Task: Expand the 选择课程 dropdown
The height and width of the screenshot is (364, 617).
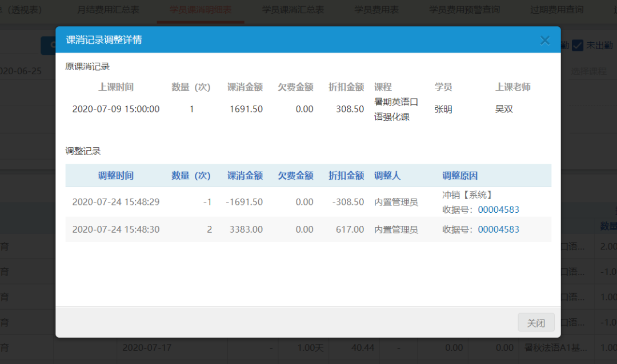Action: click(x=588, y=71)
